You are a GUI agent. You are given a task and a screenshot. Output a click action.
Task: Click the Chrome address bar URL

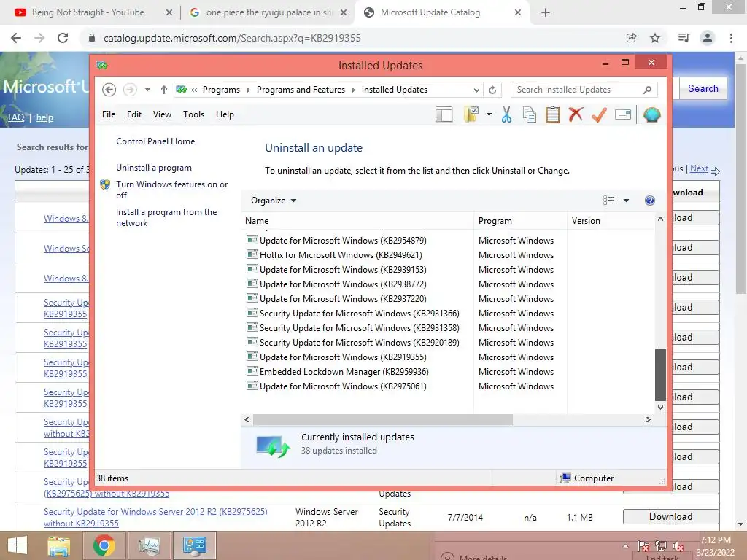pyautogui.click(x=232, y=38)
